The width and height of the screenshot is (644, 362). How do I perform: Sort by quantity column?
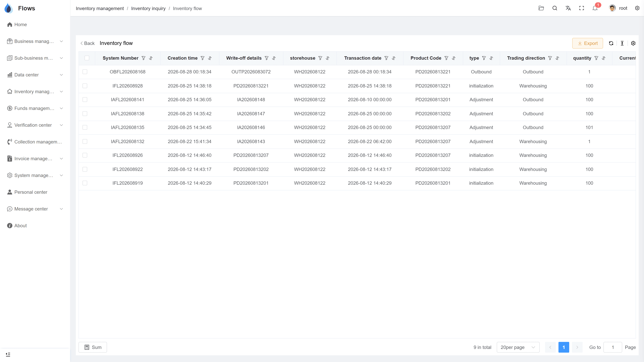coord(604,58)
